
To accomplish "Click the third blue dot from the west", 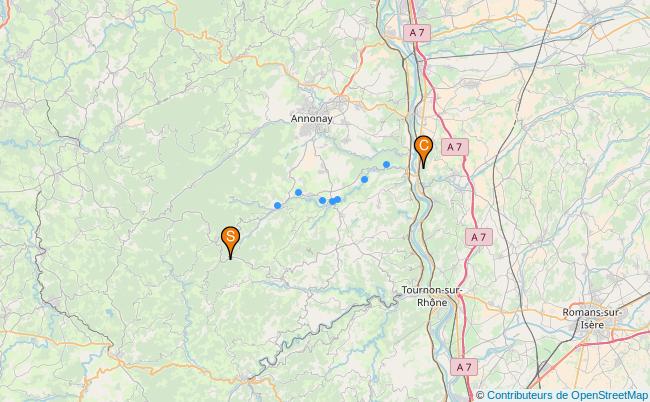I will (323, 201).
